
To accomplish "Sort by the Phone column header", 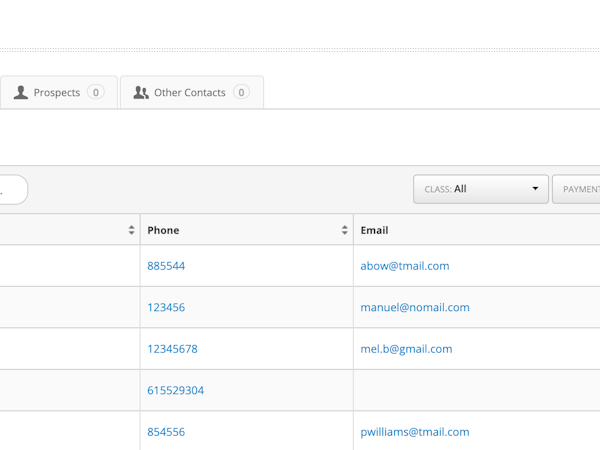I will pyautogui.click(x=163, y=230).
